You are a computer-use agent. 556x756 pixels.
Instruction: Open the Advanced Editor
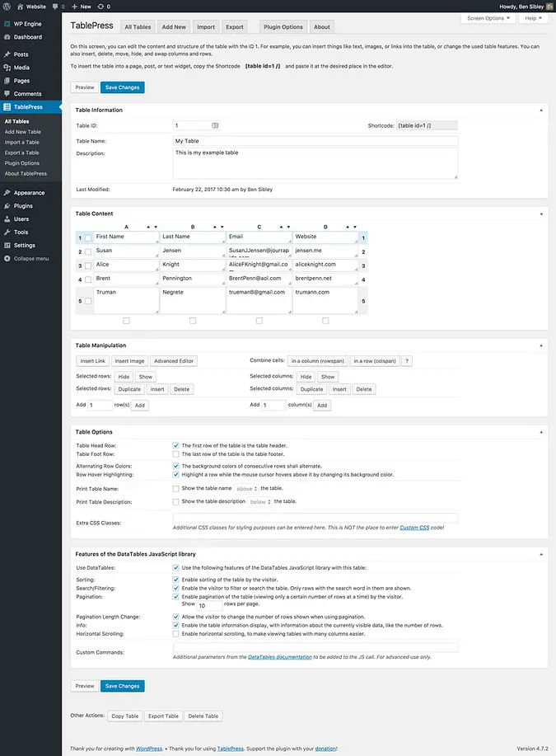click(174, 361)
